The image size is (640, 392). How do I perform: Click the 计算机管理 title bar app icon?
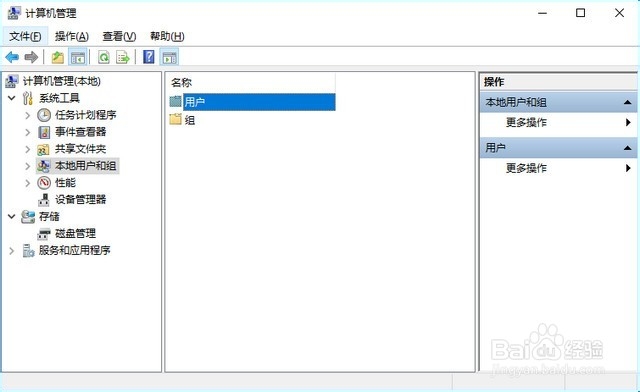pos(13,13)
